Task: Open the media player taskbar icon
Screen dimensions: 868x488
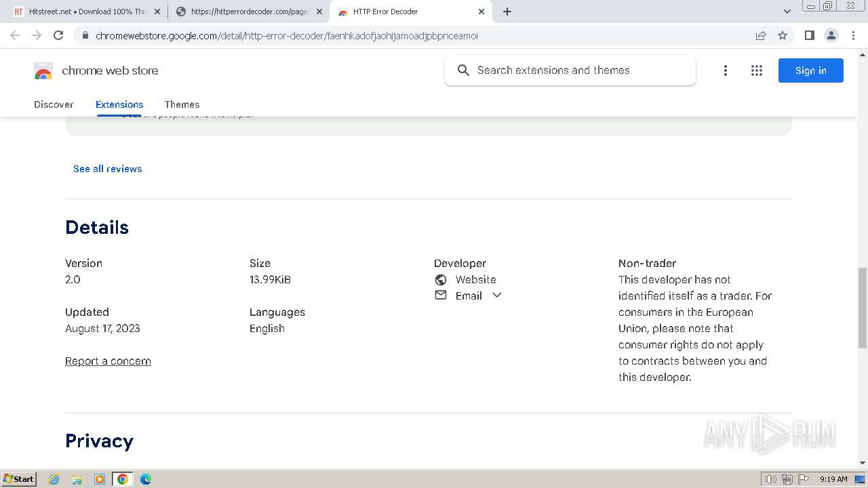Action: click(100, 479)
